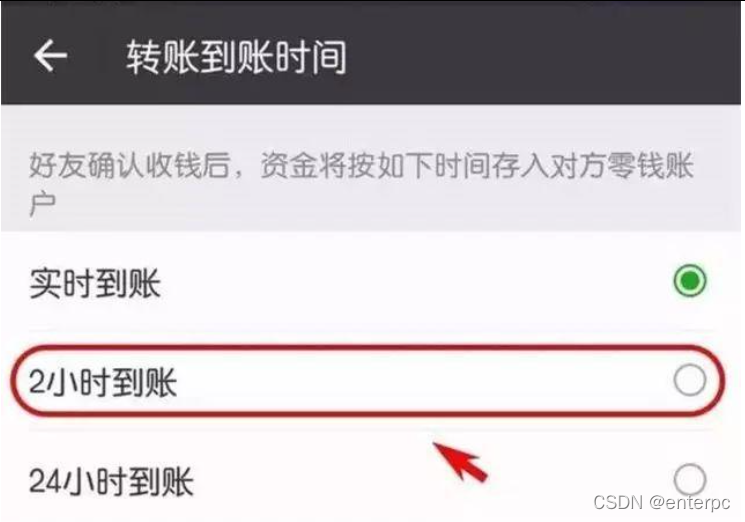Click the trailing 户 character in description
The width and height of the screenshot is (745, 522).
[42, 204]
